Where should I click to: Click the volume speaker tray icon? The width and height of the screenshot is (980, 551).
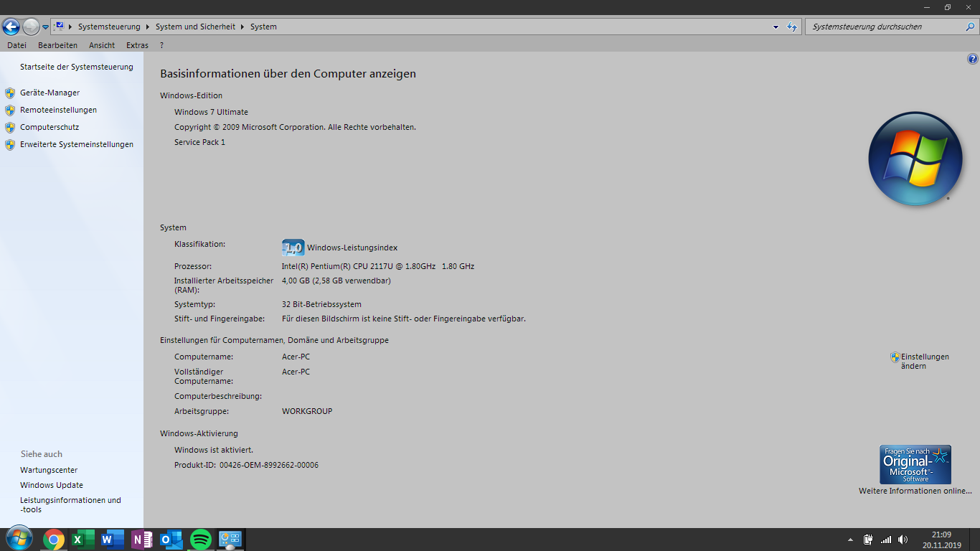click(x=903, y=540)
